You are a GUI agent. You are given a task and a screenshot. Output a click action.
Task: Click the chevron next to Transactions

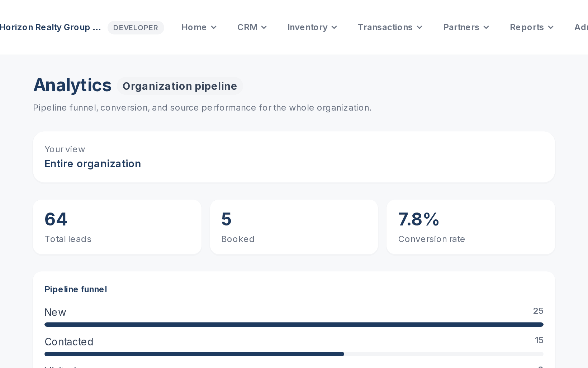(419, 28)
